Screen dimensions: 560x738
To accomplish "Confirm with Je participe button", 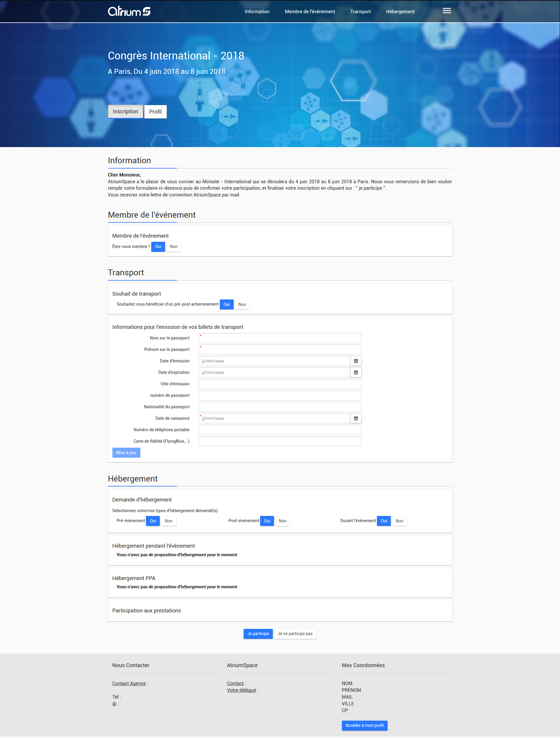I will click(x=258, y=634).
